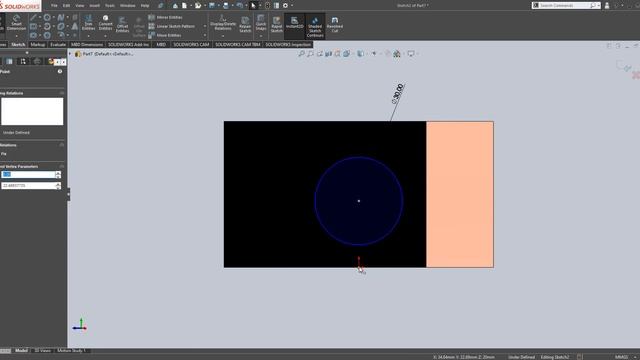640x360 pixels.
Task: Open Display/Delete Relations tool
Action: pyautogui.click(x=223, y=22)
